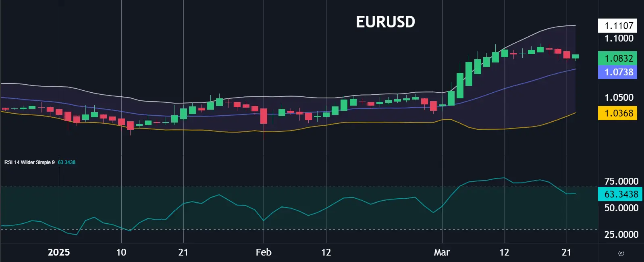Click the 2025 label on the time axis

[x=59, y=252]
